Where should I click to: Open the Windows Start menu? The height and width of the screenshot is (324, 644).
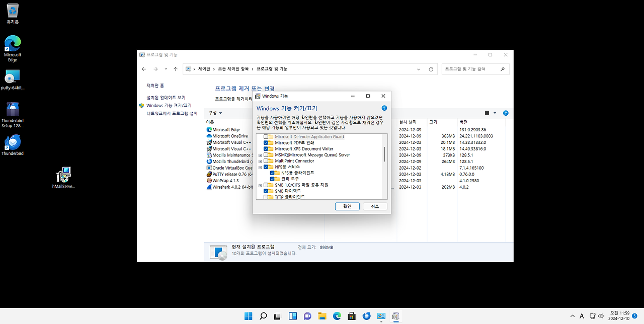(x=248, y=316)
